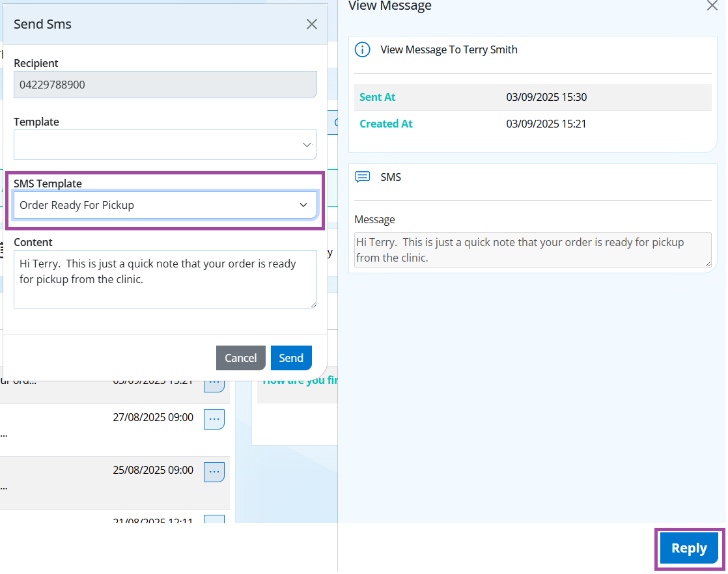The width and height of the screenshot is (728, 574).
Task: Close the Send Sms dialog
Action: 311,24
